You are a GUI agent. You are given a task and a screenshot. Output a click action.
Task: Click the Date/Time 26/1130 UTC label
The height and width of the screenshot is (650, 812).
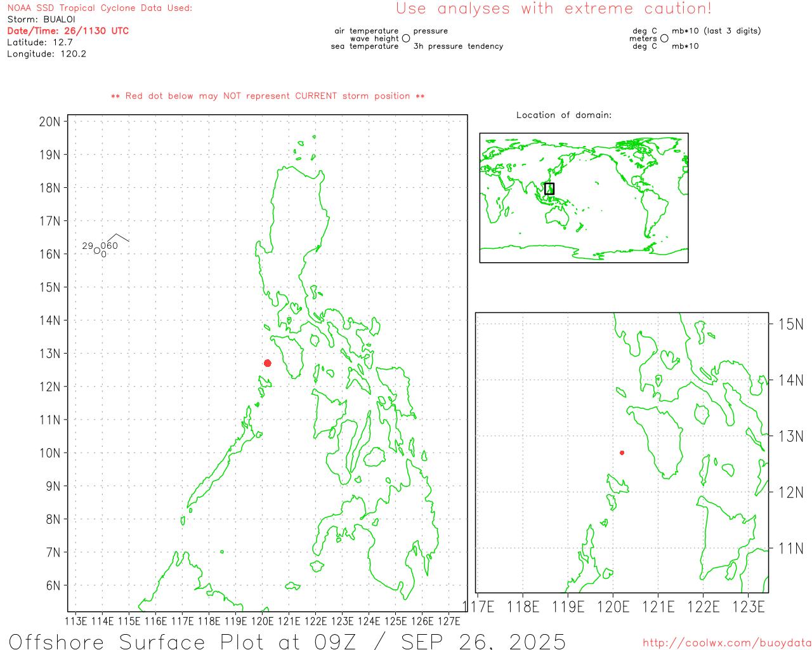click(x=68, y=30)
